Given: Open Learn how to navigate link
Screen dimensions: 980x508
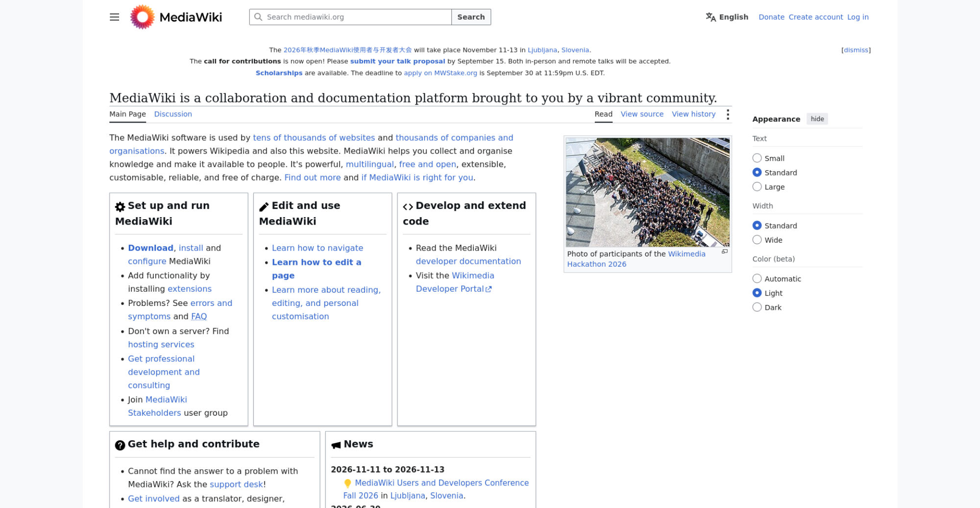Looking at the screenshot, I should click(x=318, y=248).
